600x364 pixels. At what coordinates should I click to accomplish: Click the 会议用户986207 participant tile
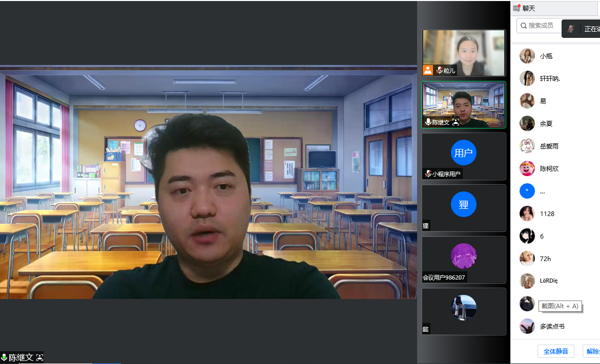463,259
